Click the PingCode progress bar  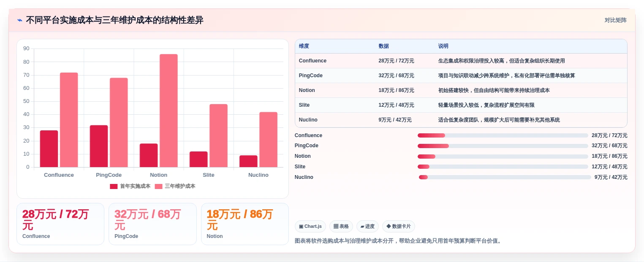point(503,146)
